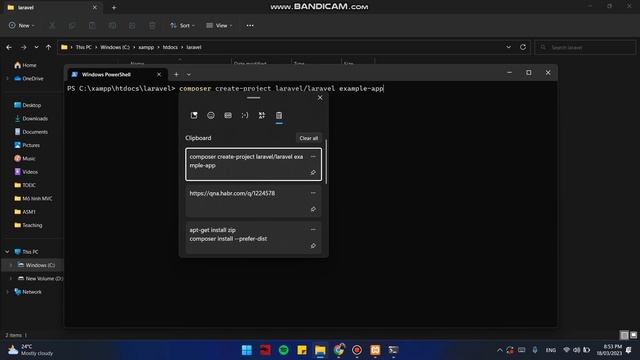Click Windows (C:) in the address bar path

pos(115,47)
